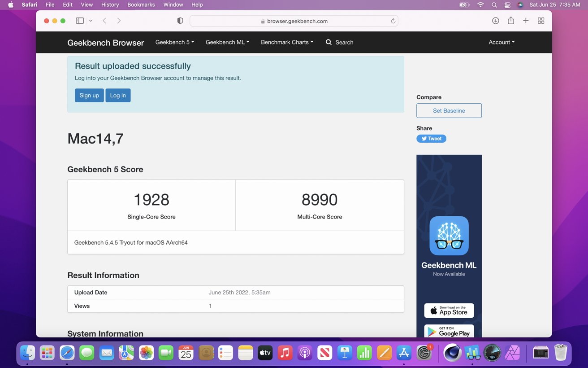The height and width of the screenshot is (368, 588).
Task: Open the App Store from the Dock
Action: [x=404, y=353]
